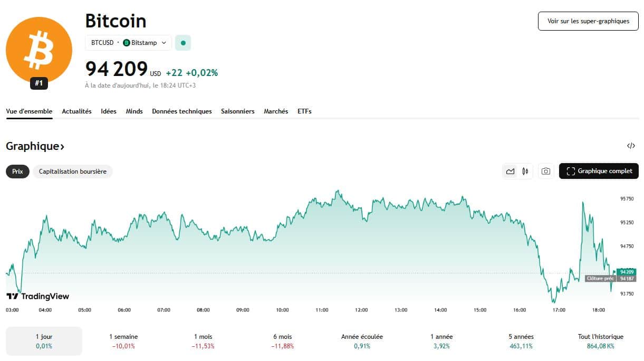
Task: Open the embed code icon near Graphique
Action: (x=631, y=146)
